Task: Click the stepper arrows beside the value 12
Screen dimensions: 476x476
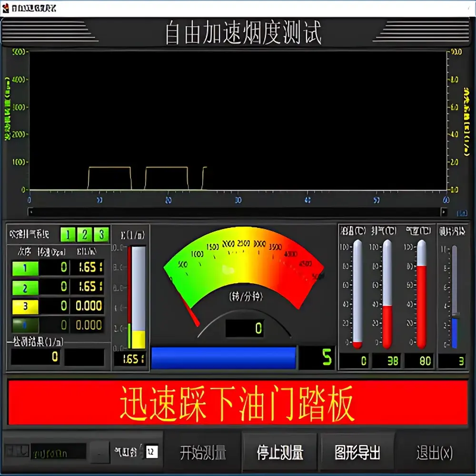Action: click(142, 452)
